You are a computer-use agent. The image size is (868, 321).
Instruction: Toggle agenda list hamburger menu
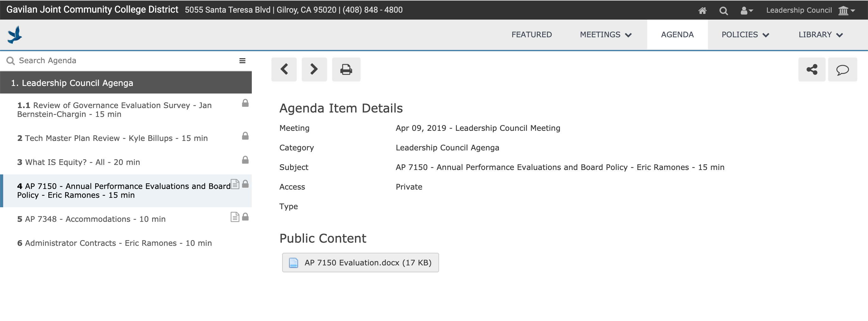coord(242,61)
